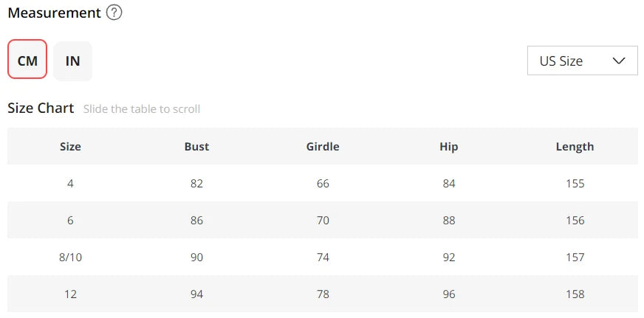
Task: Open the US Size dropdown
Action: (582, 61)
